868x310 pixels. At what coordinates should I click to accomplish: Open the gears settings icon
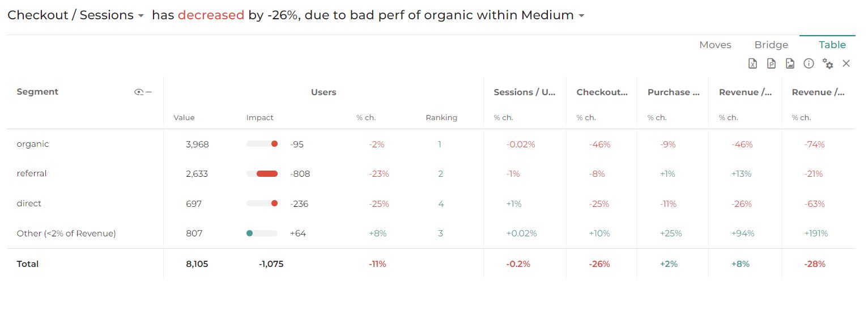pyautogui.click(x=828, y=63)
